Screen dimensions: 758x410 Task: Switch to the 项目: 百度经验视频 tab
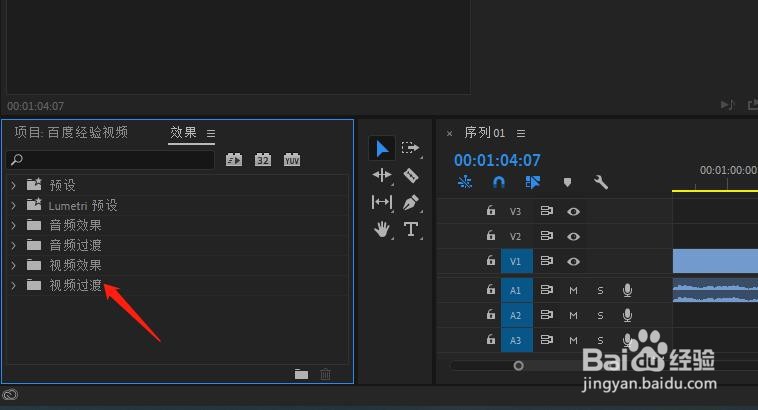point(71,132)
